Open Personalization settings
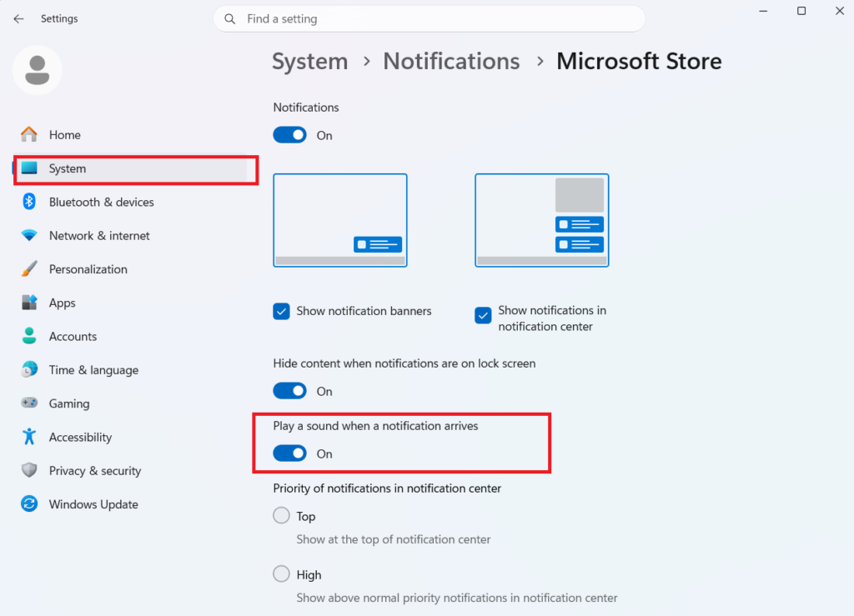Viewport: 854px width, 616px height. point(131,269)
